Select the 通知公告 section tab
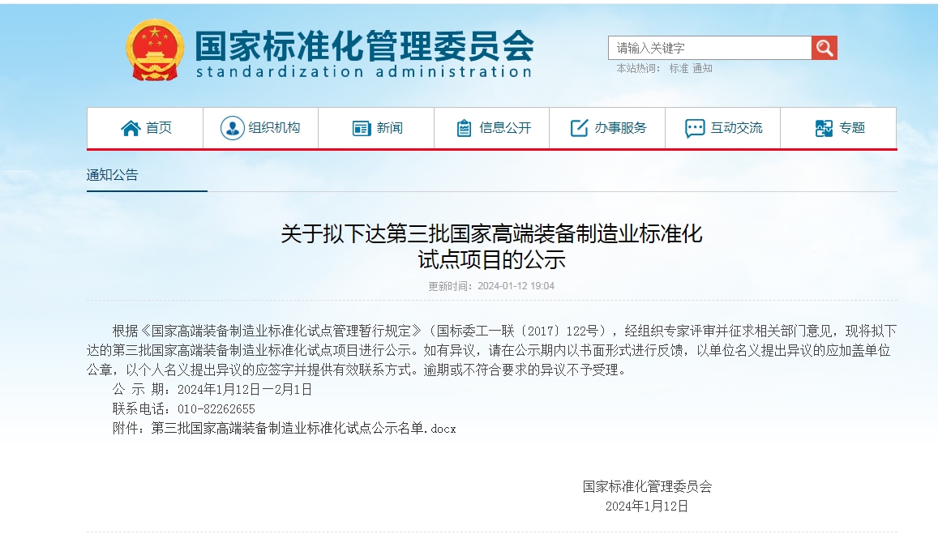Viewport: 938px width, 560px height. (113, 174)
